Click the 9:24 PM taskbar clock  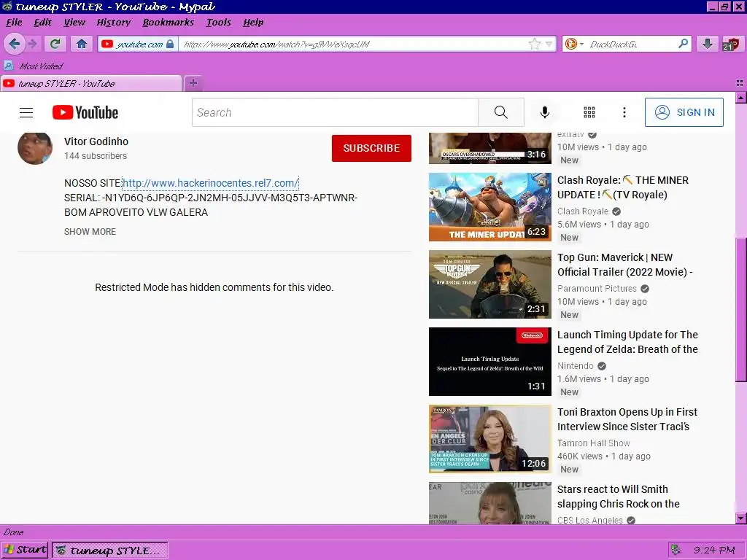[x=714, y=550]
